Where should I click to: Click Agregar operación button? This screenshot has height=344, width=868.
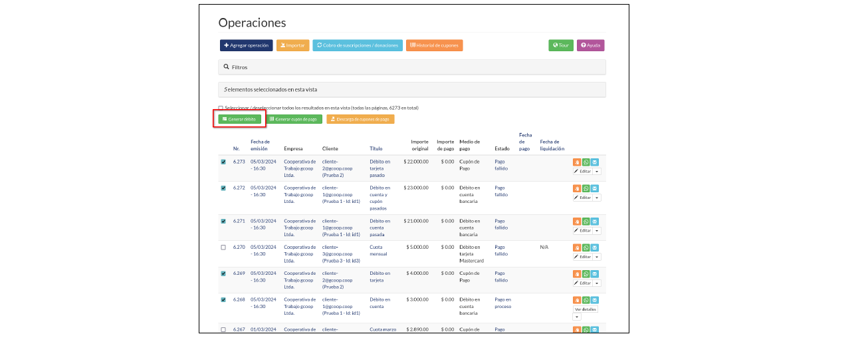247,45
